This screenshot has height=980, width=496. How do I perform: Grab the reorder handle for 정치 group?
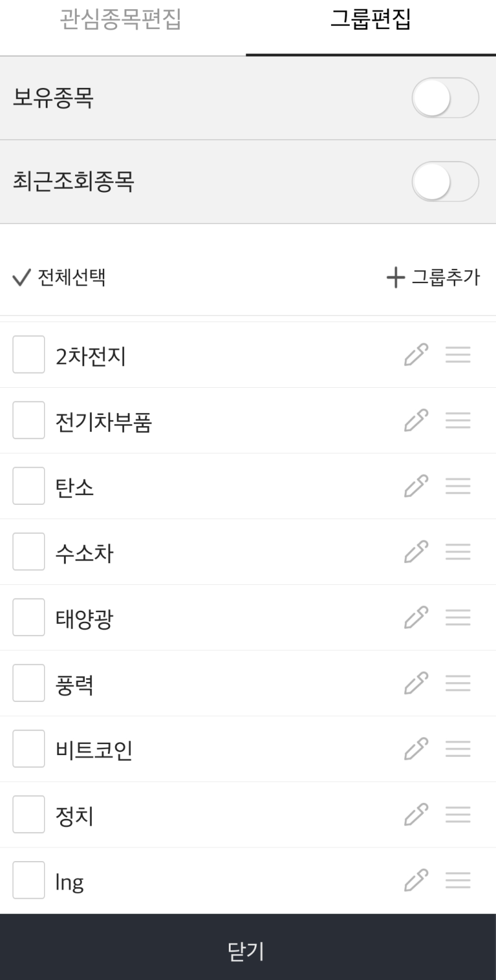458,814
